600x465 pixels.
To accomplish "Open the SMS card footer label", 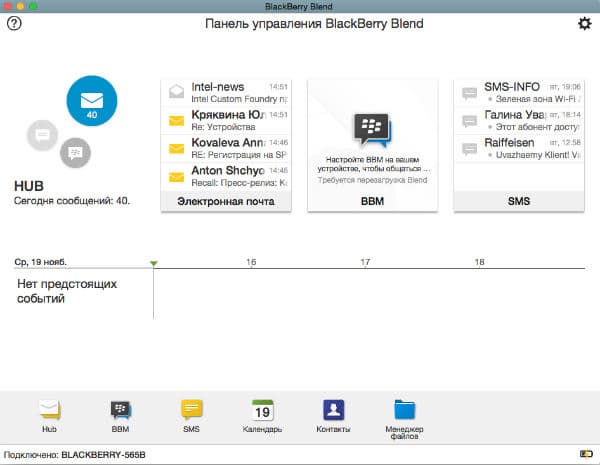I will tap(519, 201).
